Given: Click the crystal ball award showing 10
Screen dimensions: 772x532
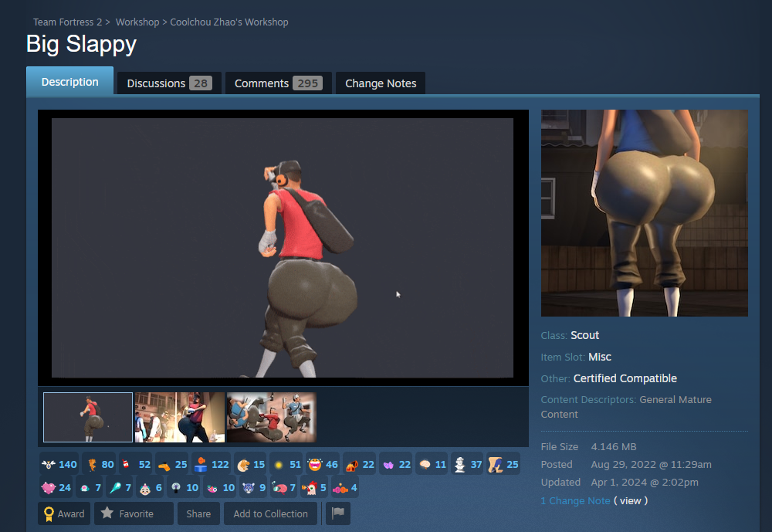Looking at the screenshot, I should [x=184, y=488].
